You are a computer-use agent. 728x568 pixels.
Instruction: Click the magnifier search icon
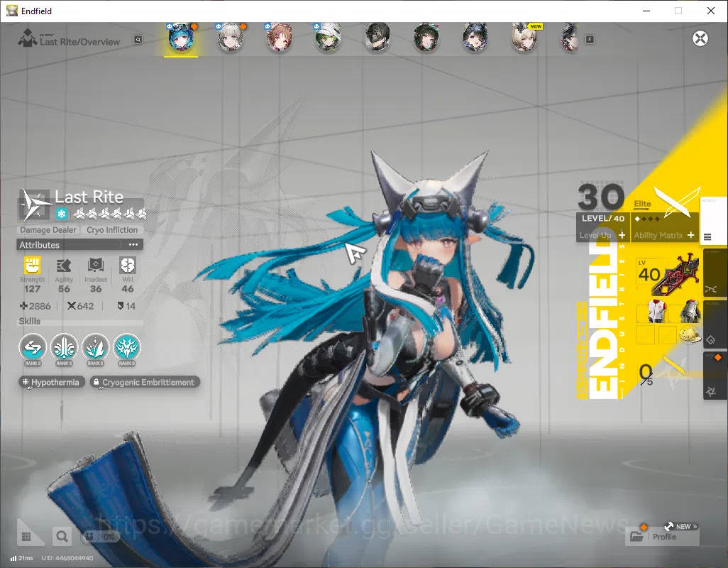coord(62,537)
